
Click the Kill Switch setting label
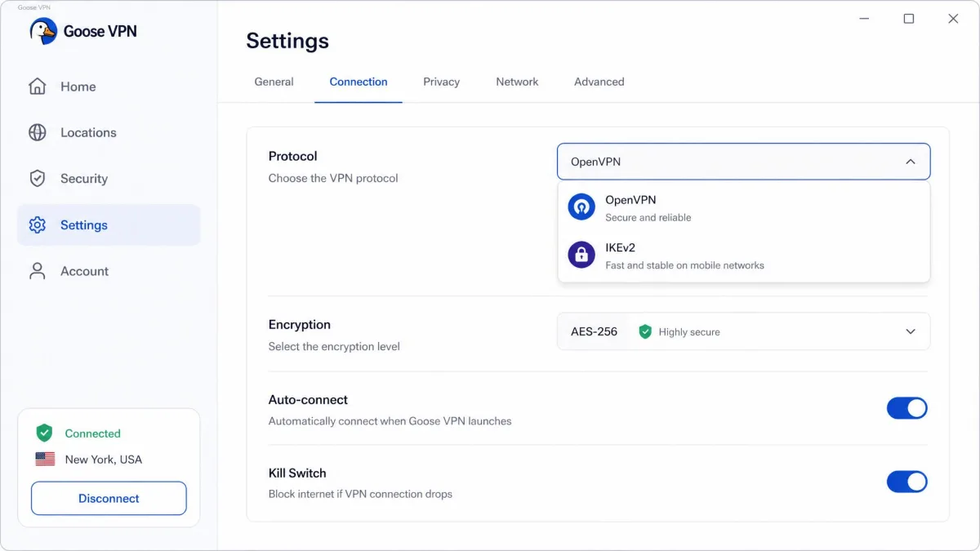tap(297, 473)
